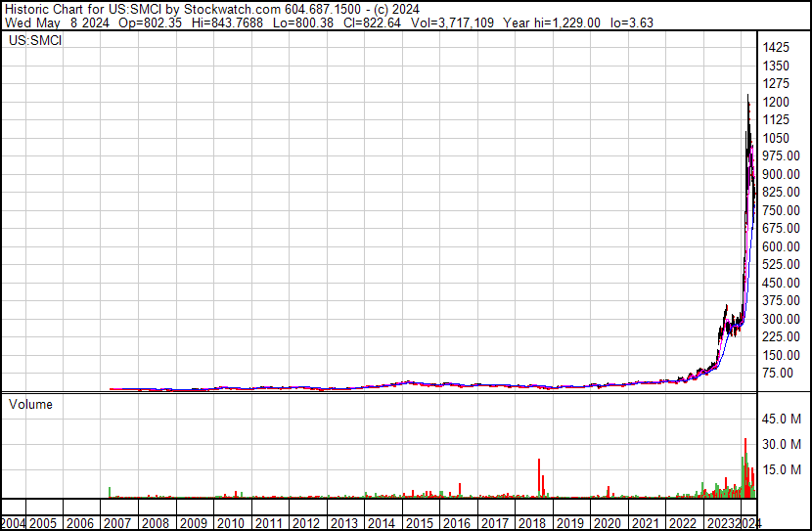The height and width of the screenshot is (531, 812).
Task: Click the 375.00 price axis label
Action: pos(781,300)
